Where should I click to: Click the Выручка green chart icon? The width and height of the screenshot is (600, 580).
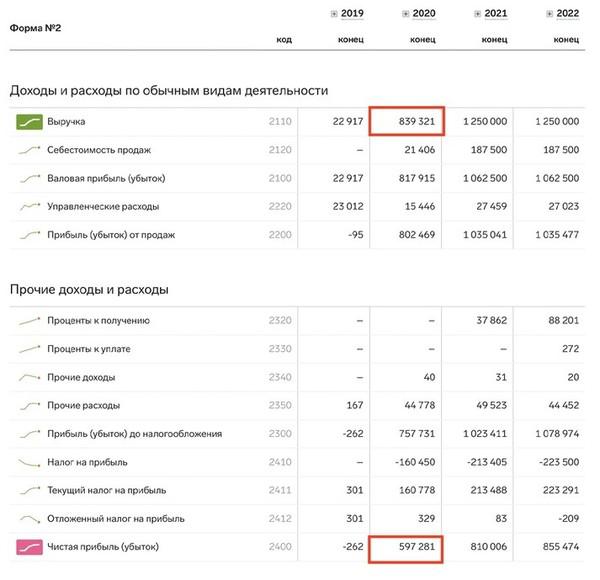(x=29, y=122)
